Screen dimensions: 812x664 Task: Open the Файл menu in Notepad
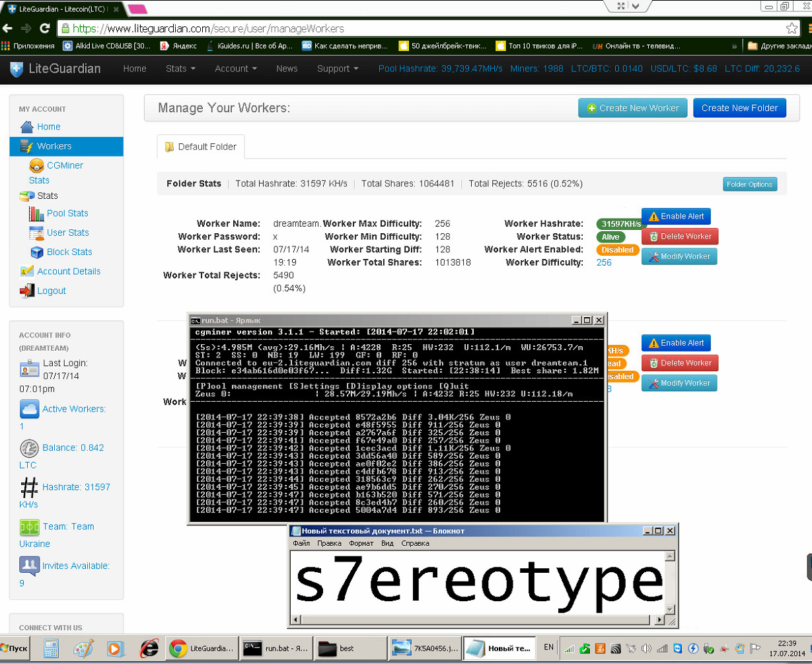tap(301, 543)
